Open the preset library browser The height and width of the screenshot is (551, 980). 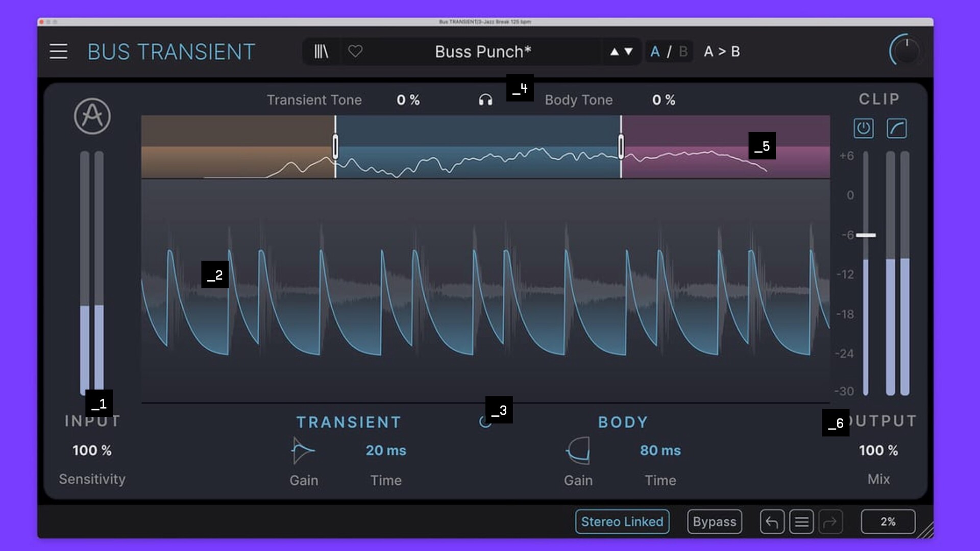(321, 52)
